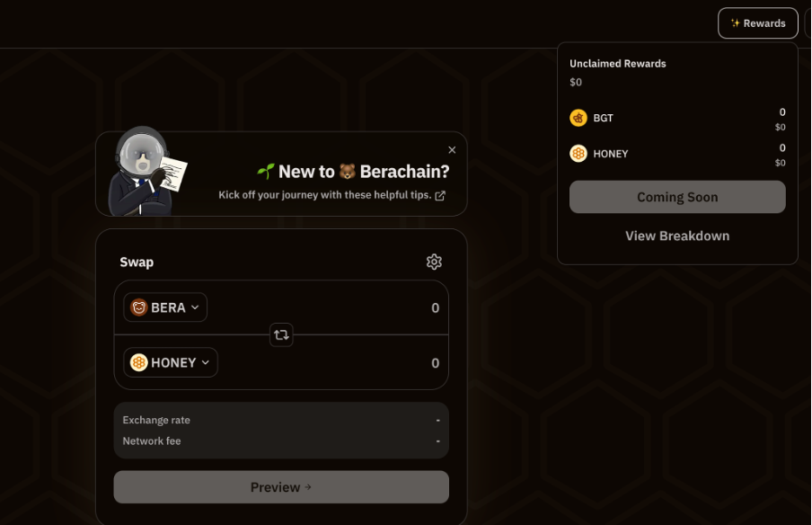Click the Network fee row
The image size is (812, 525).
coord(281,441)
